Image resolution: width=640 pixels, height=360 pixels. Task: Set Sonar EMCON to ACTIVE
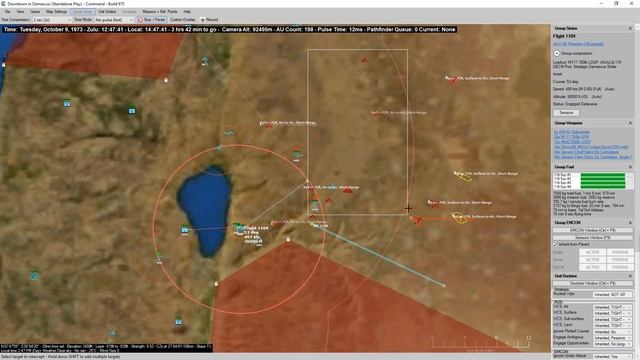[x=592, y=260]
